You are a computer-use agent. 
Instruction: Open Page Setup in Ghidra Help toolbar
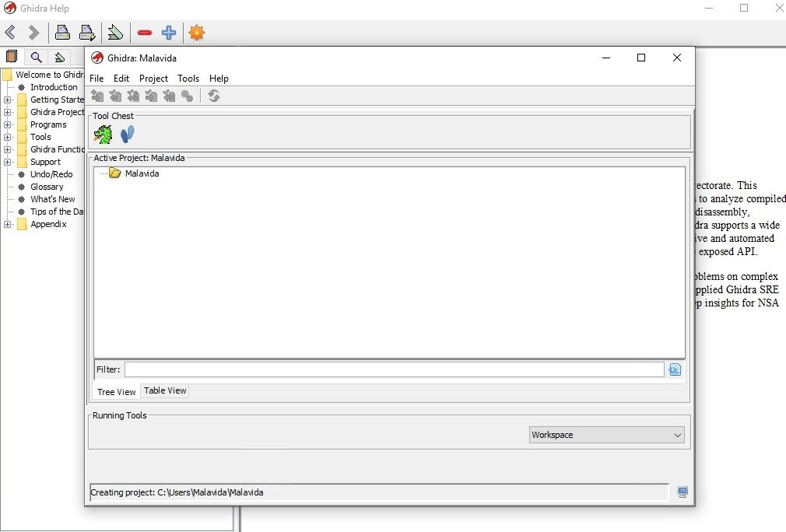(87, 33)
